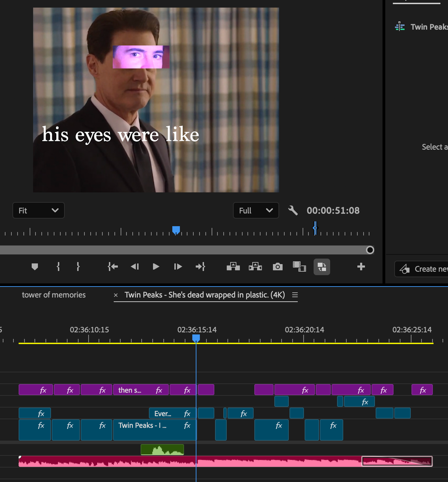Select the green audio clip

(162, 450)
